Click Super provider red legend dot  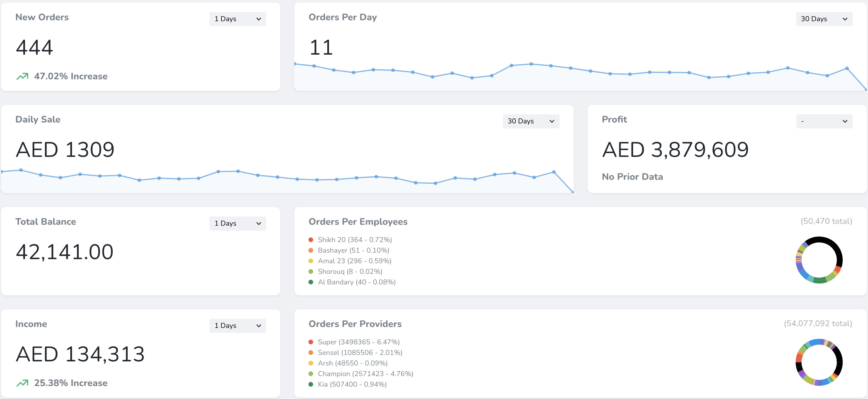pos(311,342)
